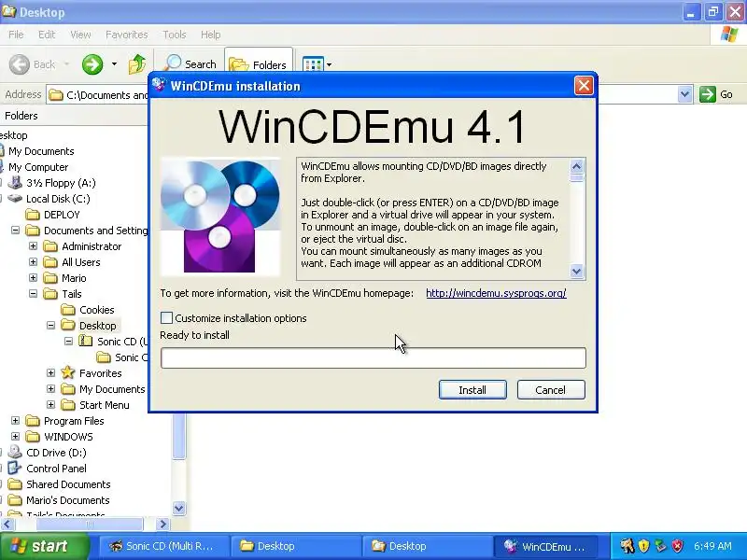Select Sonic CD zipped folder icon
The image size is (747, 560).
(x=86, y=341)
